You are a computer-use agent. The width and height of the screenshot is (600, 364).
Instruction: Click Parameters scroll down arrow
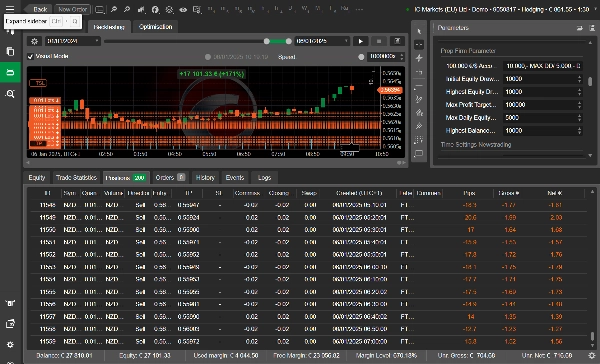click(590, 155)
